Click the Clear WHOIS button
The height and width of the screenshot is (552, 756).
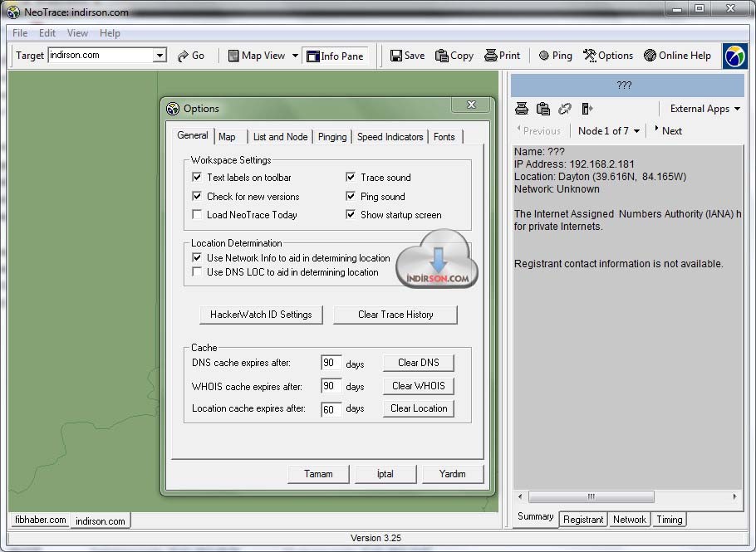point(419,386)
